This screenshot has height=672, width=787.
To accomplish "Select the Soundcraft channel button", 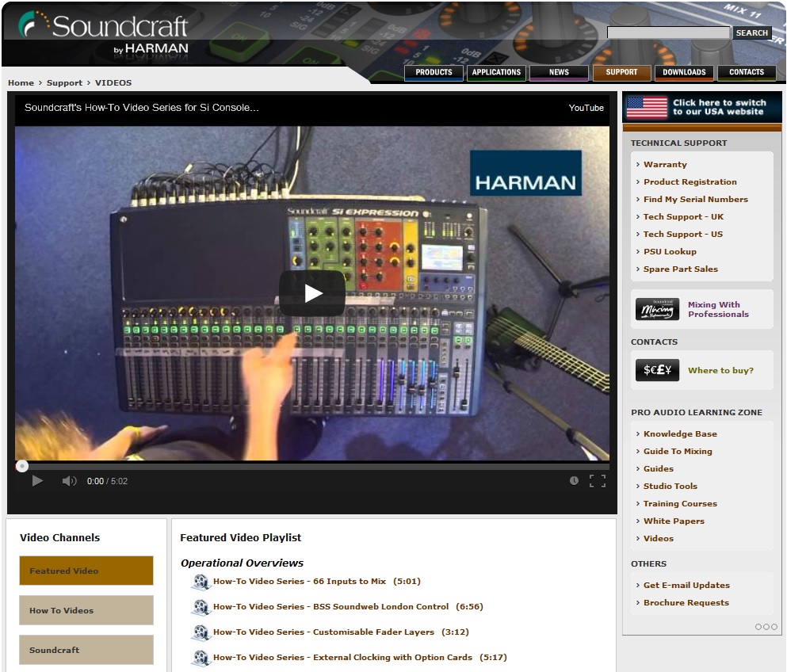I will 86,650.
